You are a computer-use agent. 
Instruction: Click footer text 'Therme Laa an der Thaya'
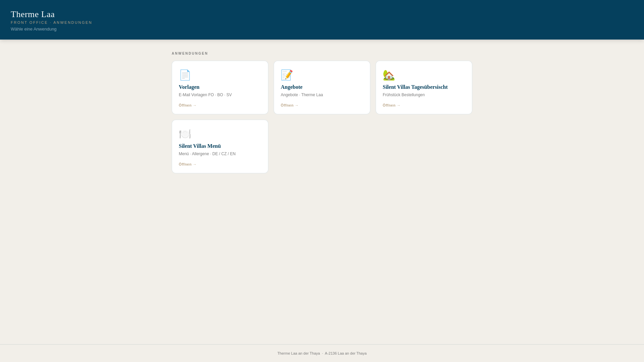point(299,353)
